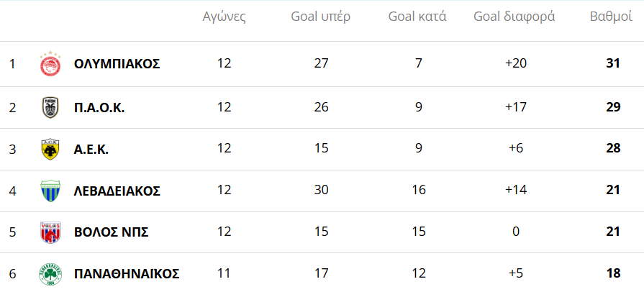The width and height of the screenshot is (644, 292).
Task: Click the Levadiakos club crest icon
Action: click(50, 191)
